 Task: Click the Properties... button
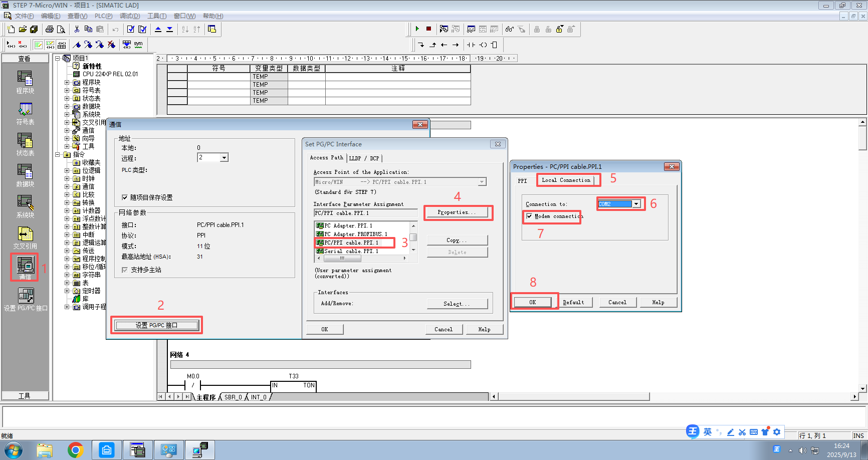(456, 212)
